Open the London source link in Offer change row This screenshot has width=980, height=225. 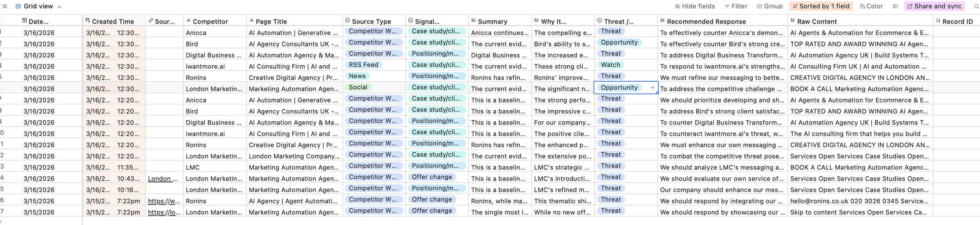(x=163, y=179)
